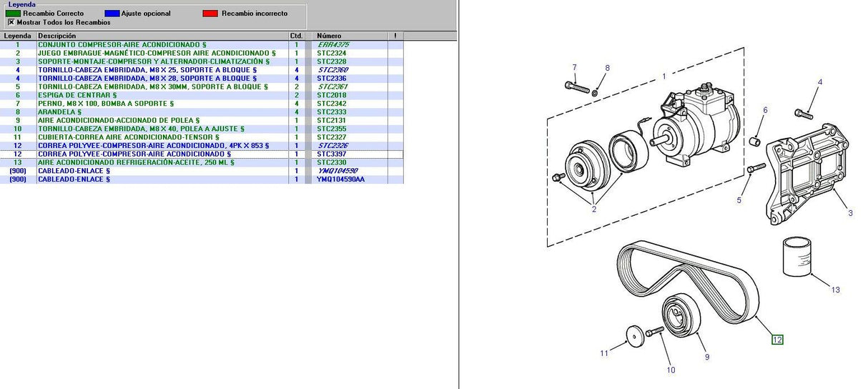Click the red Recambio incorrecto swatch
Viewport: 868px width, 389px height.
pyautogui.click(x=210, y=14)
